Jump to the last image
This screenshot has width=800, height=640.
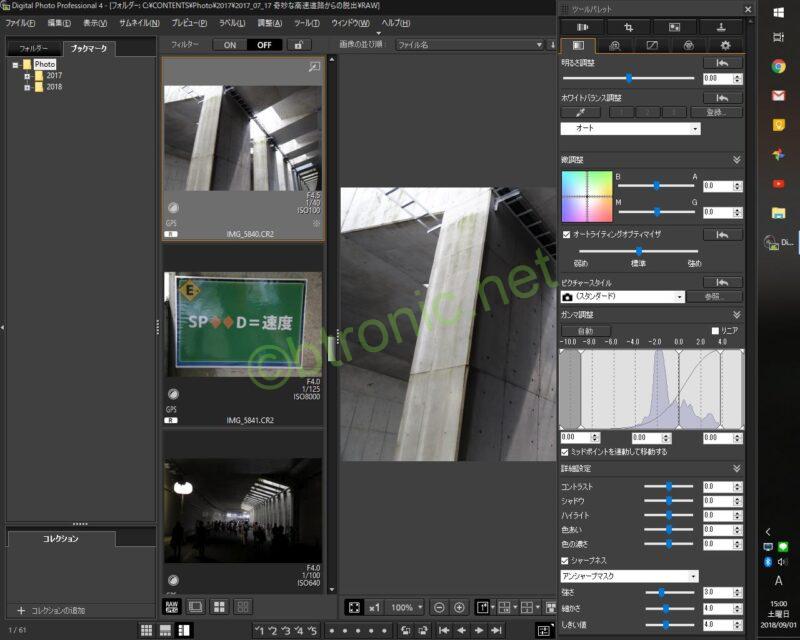(496, 630)
